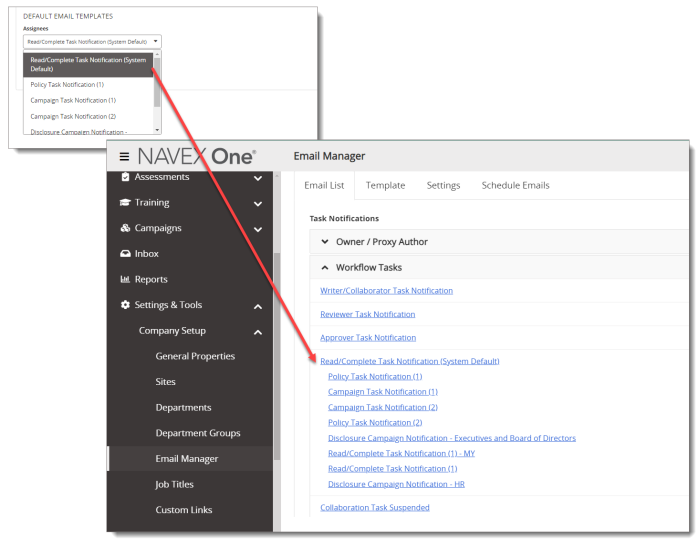Select Read/Complete Task Notification (System Default) option
699x544 pixels.
88,64
